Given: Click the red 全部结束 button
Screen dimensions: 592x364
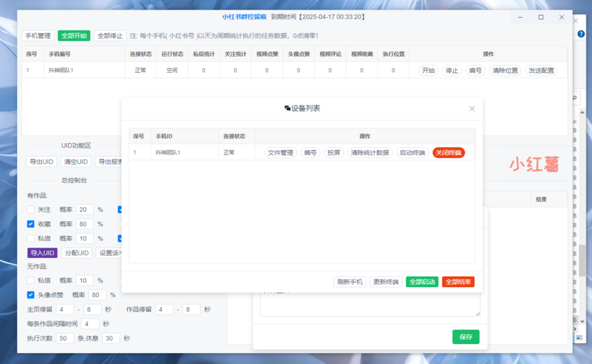Looking at the screenshot, I should [458, 281].
